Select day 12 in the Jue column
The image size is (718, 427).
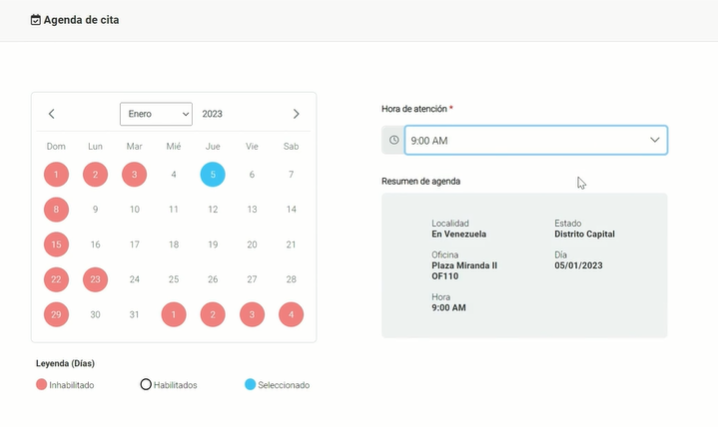(212, 210)
